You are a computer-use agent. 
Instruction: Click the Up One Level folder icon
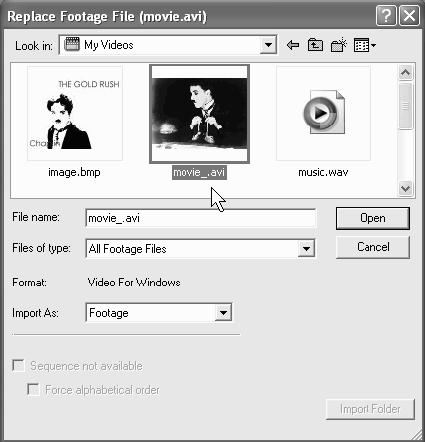(315, 45)
